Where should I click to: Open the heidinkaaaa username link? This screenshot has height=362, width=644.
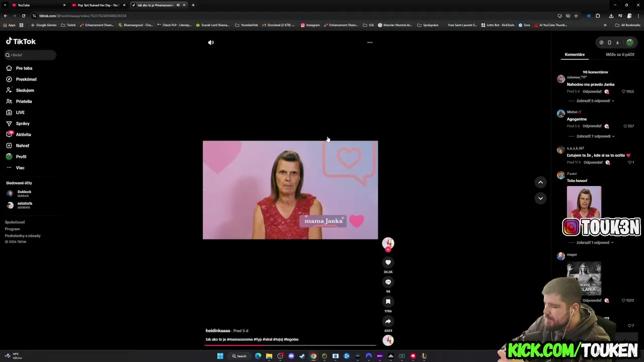pyautogui.click(x=218, y=331)
